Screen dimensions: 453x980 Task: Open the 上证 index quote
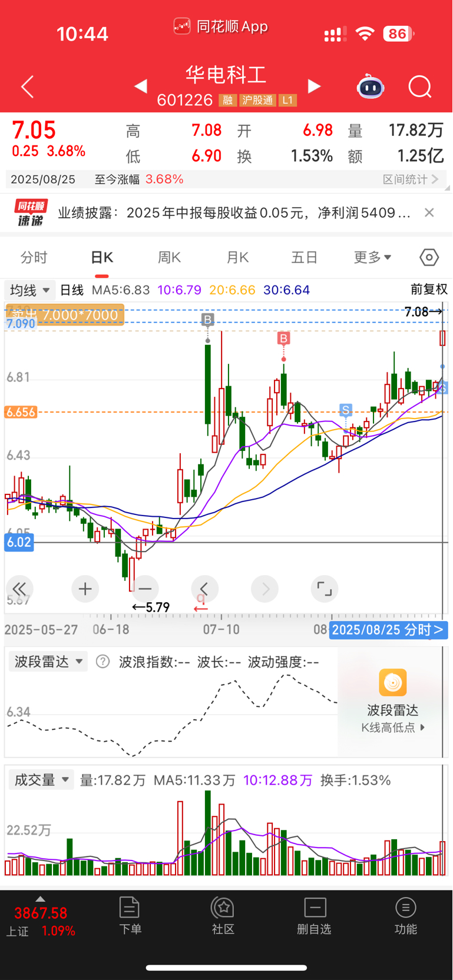click(41, 922)
